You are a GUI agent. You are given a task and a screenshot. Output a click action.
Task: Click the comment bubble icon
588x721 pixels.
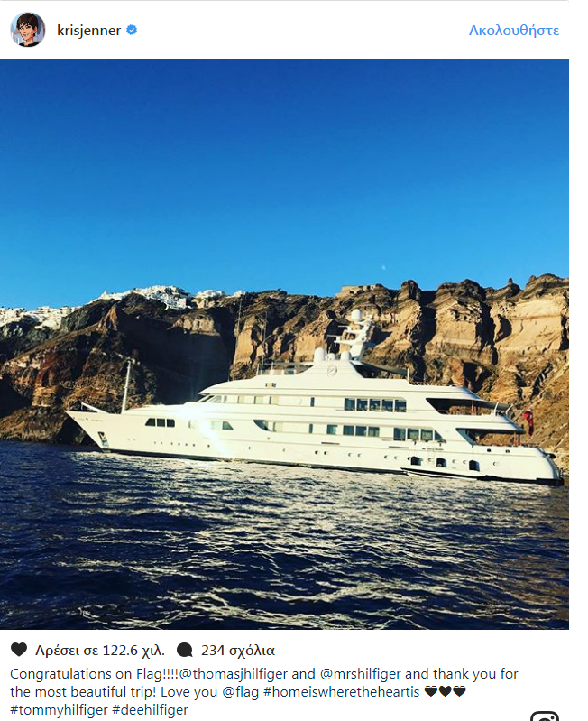click(185, 651)
